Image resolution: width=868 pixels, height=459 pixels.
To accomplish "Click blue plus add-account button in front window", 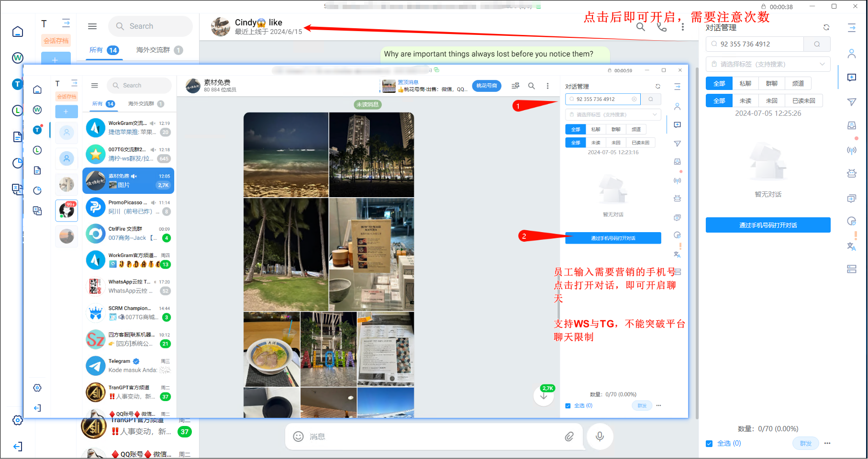I will [67, 111].
